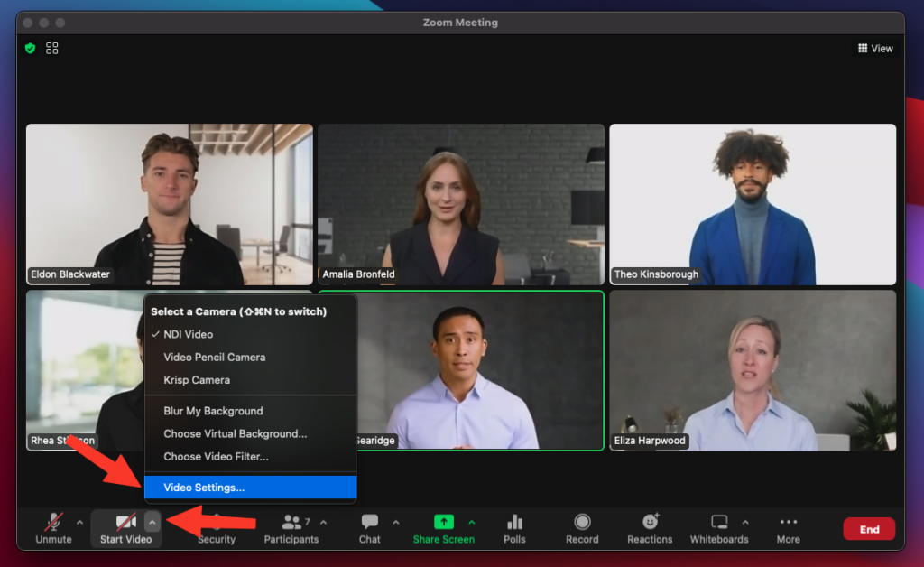The height and width of the screenshot is (567, 924).
Task: Choose Blur My Background
Action: 251,411
